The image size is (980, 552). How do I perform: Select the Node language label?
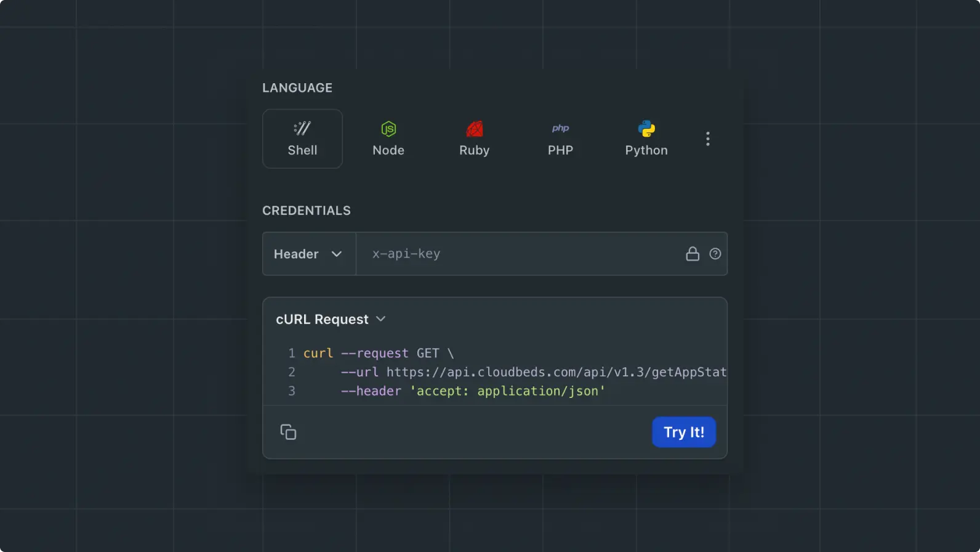click(x=388, y=150)
